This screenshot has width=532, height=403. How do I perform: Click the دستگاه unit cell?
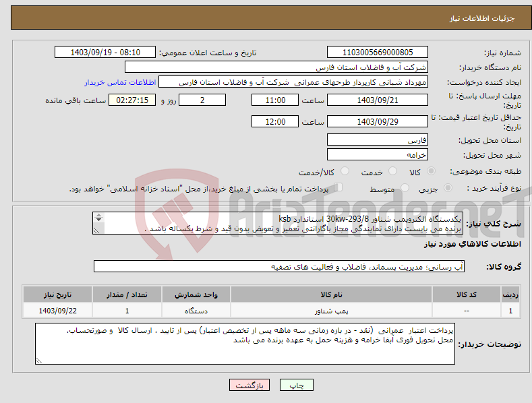pyautogui.click(x=196, y=311)
